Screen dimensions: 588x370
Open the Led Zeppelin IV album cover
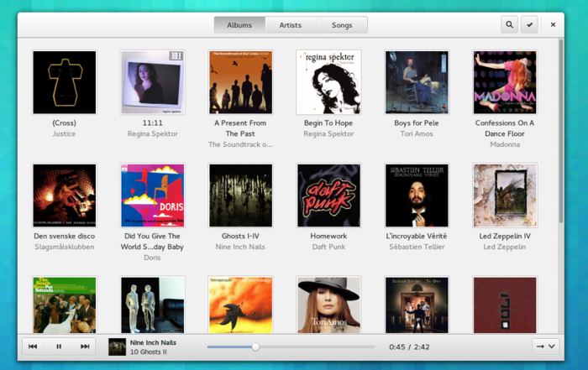[505, 195]
